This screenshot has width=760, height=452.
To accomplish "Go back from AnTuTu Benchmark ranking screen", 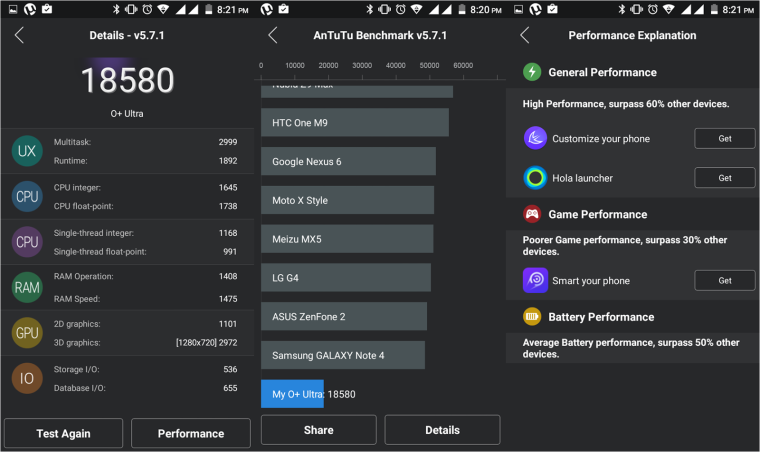I will (x=273, y=35).
